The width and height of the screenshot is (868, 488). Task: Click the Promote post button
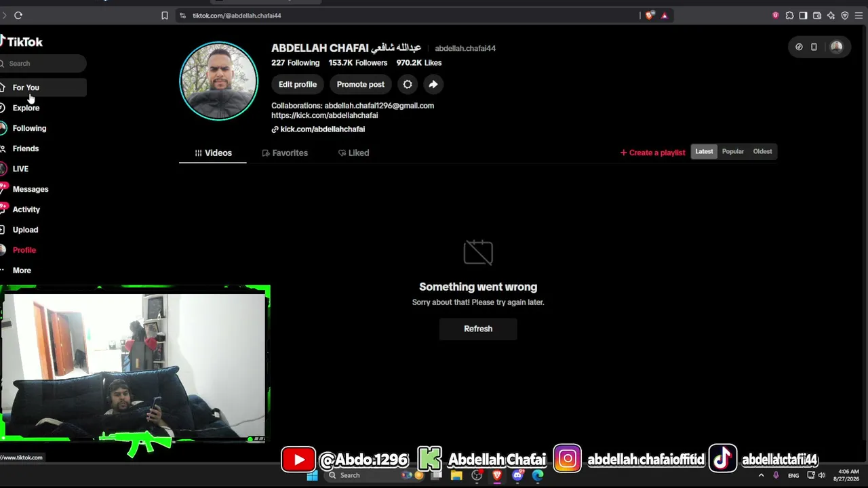pos(361,84)
